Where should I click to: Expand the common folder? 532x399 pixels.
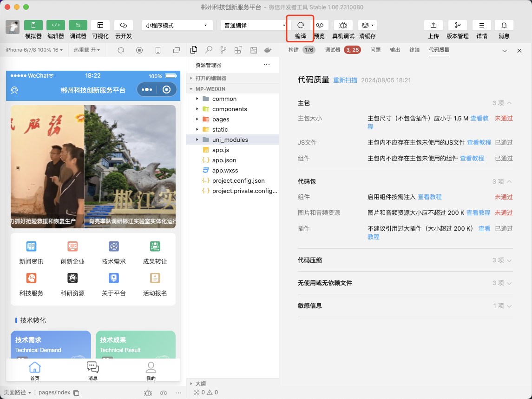pyautogui.click(x=233, y=99)
